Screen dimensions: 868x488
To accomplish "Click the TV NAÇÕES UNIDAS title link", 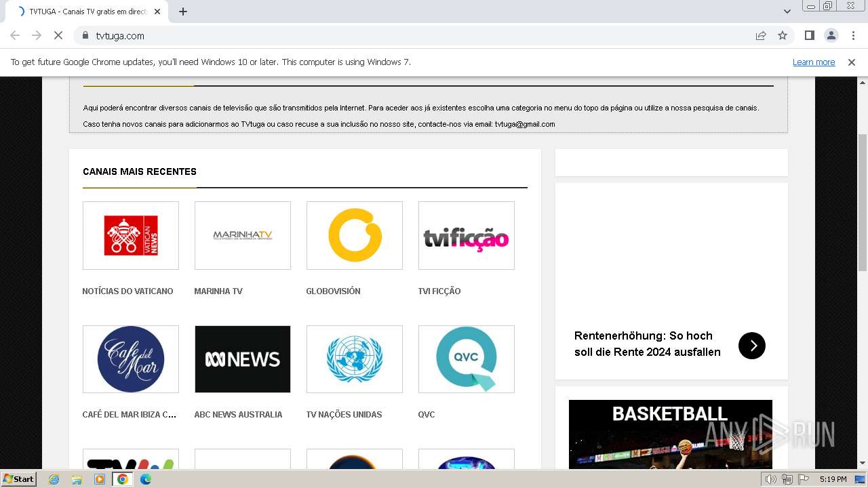I will point(344,414).
